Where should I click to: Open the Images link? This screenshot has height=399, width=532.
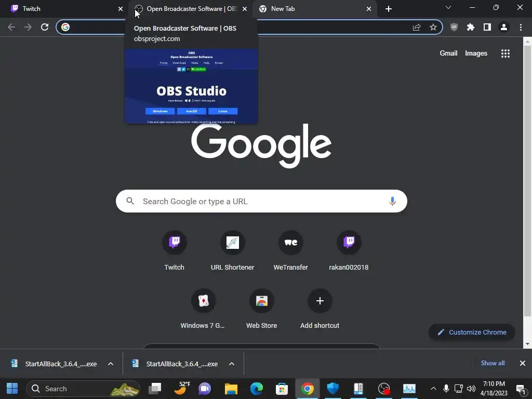(476, 54)
